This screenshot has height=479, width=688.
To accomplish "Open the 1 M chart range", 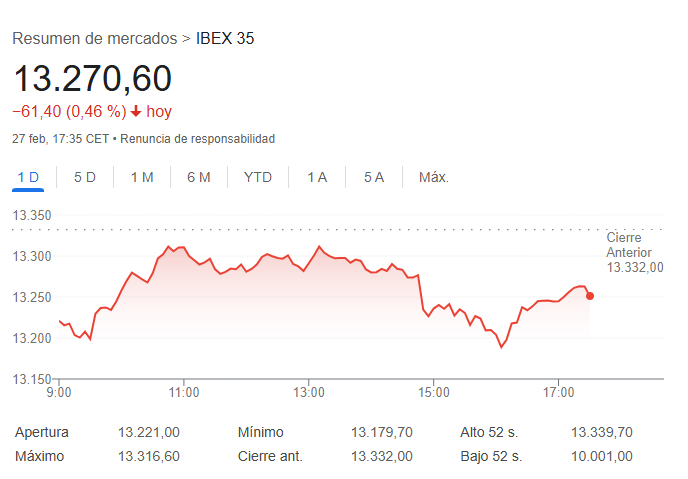I will (x=142, y=177).
